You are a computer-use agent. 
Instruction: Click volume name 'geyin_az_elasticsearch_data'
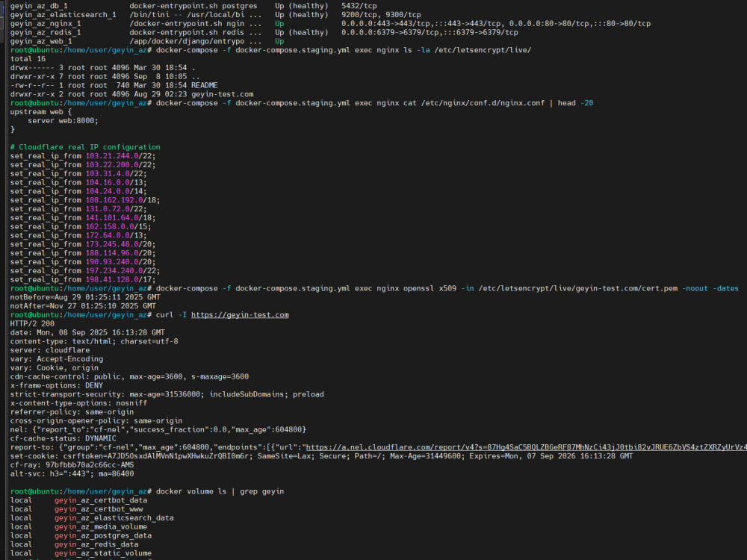point(114,518)
